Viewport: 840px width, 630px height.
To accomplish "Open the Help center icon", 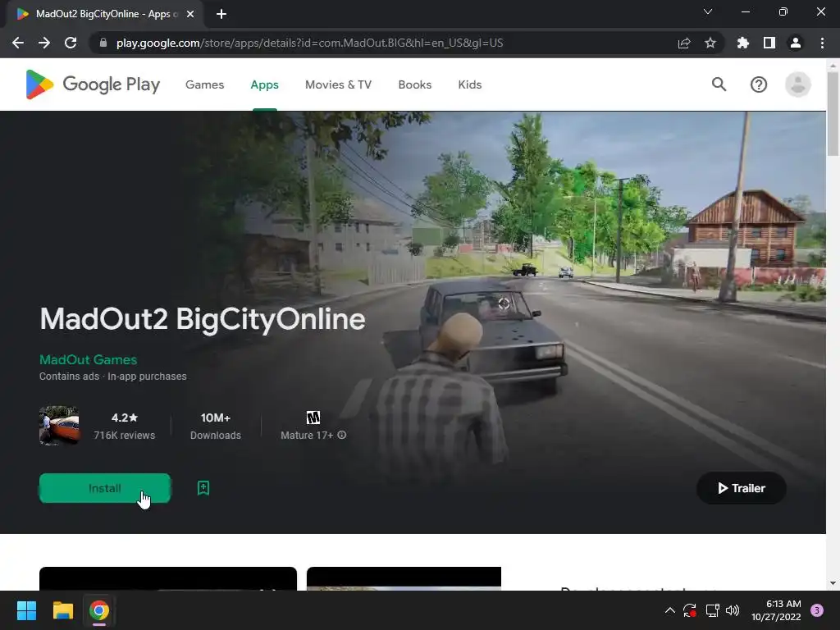I will (x=759, y=84).
